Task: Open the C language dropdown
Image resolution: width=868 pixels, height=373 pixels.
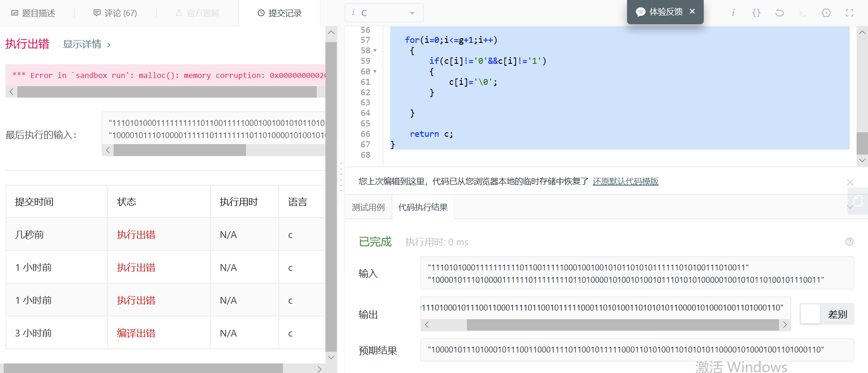Action: click(384, 13)
